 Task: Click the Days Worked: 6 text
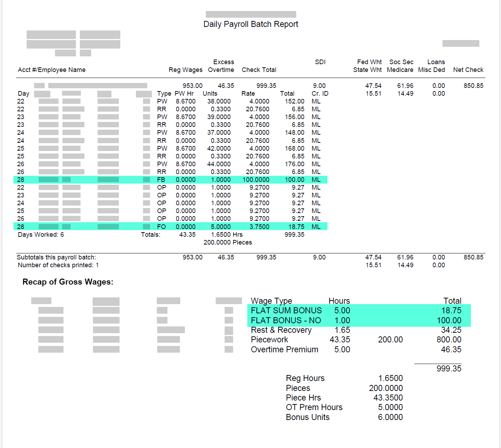tap(41, 235)
